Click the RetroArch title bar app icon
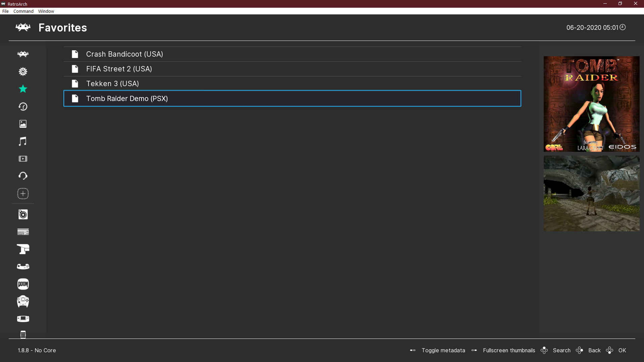 (x=3, y=4)
